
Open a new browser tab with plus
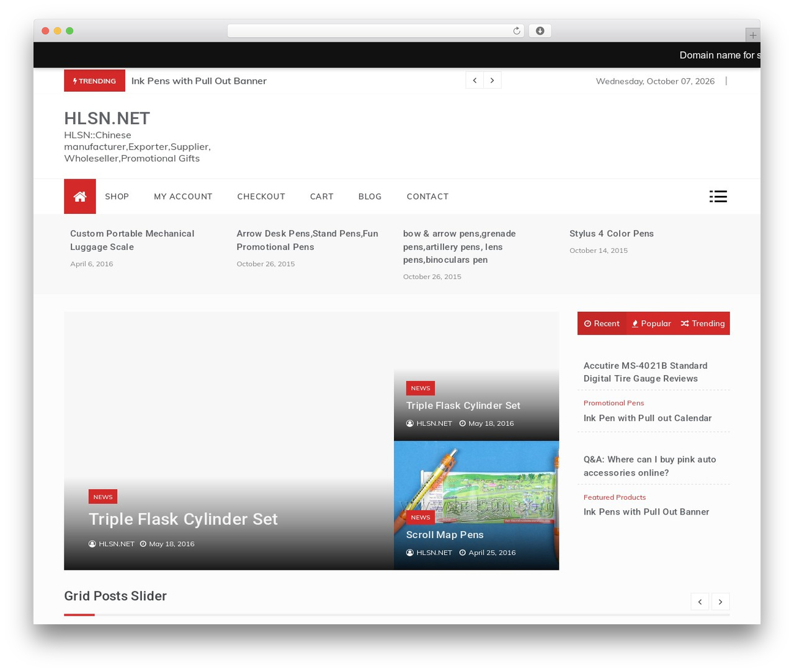coord(752,35)
